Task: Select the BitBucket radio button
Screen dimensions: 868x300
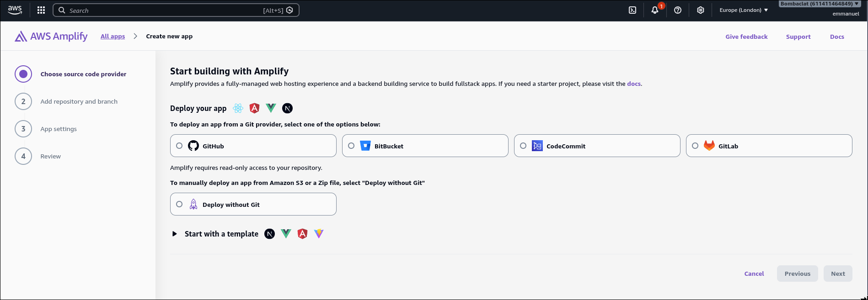Action: [351, 146]
